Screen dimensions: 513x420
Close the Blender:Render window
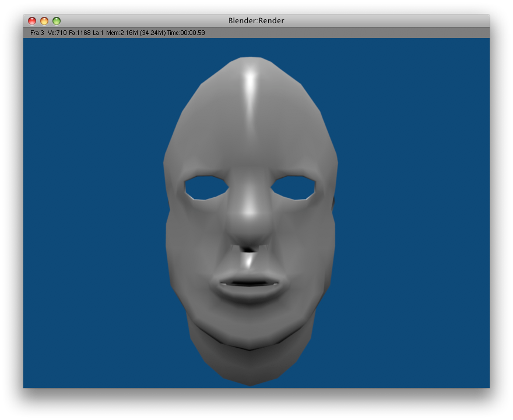coord(32,21)
